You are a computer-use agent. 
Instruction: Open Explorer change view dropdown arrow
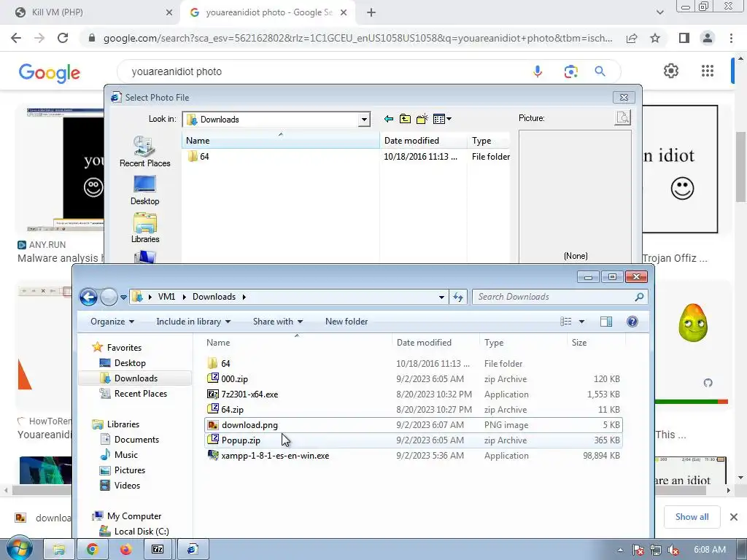tap(581, 322)
